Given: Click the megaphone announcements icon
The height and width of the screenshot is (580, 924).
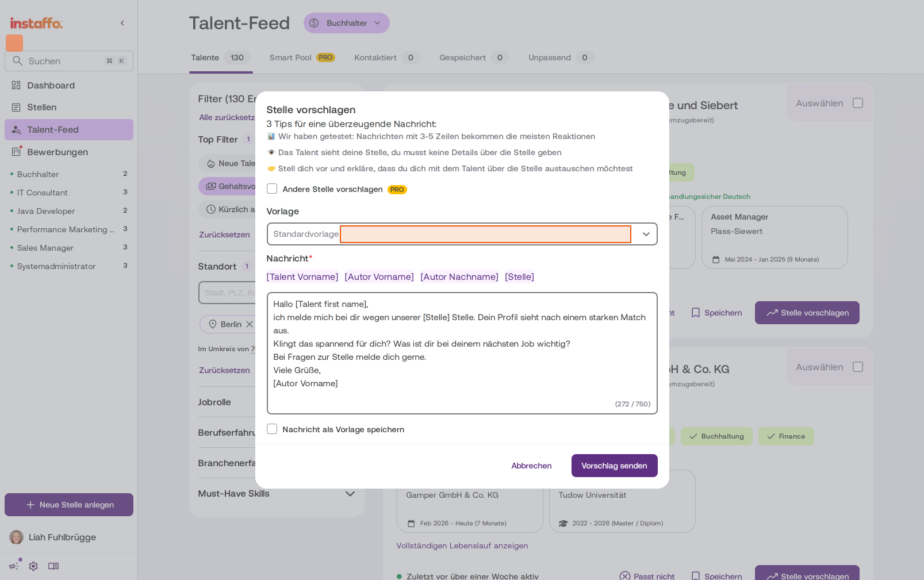Looking at the screenshot, I should click(14, 566).
